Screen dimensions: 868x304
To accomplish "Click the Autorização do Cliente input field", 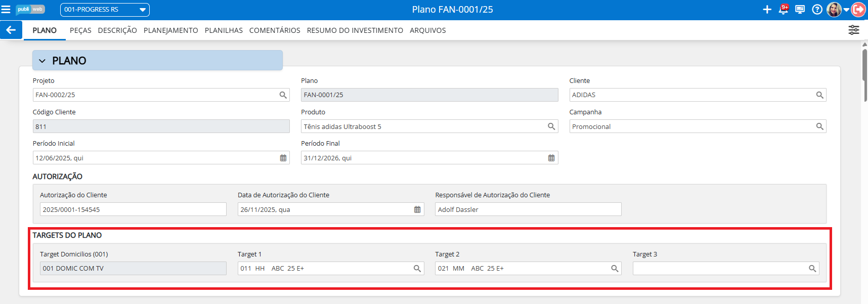I will click(133, 209).
